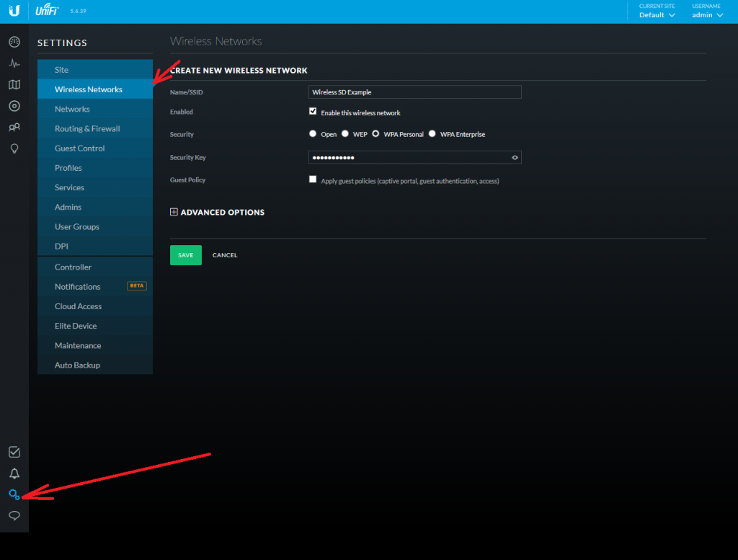Image resolution: width=738 pixels, height=560 pixels.
Task: Open Controller settings
Action: pyautogui.click(x=95, y=267)
